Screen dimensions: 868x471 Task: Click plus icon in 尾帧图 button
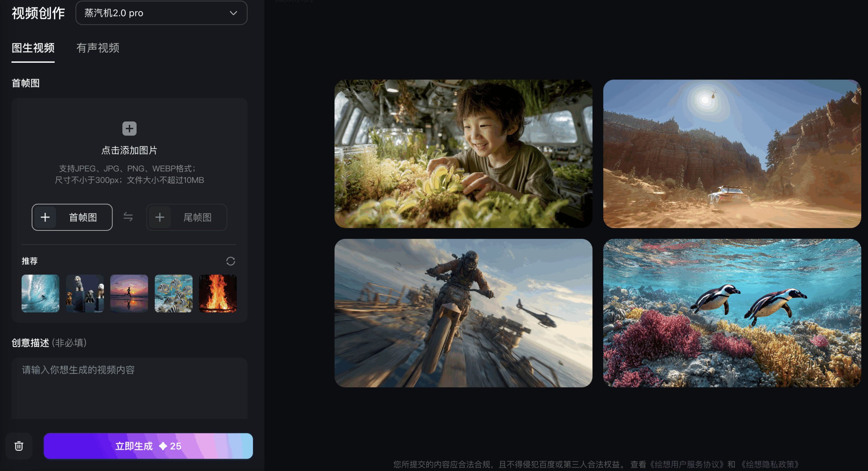[160, 217]
